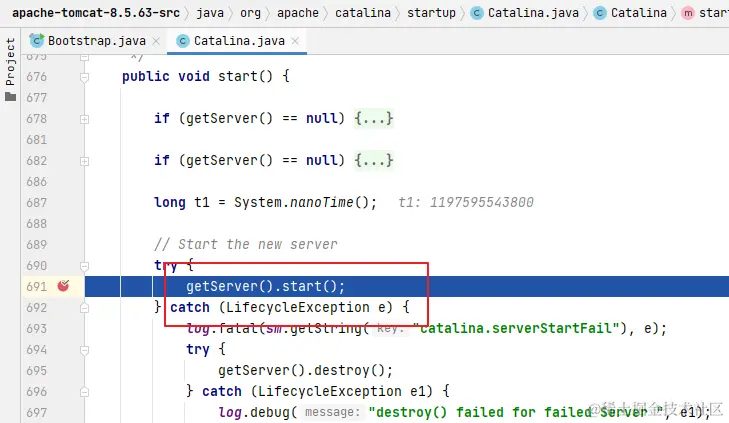Screen dimensions: 729x423
Task: Click the catalina breadcrumb item
Action: pos(363,13)
